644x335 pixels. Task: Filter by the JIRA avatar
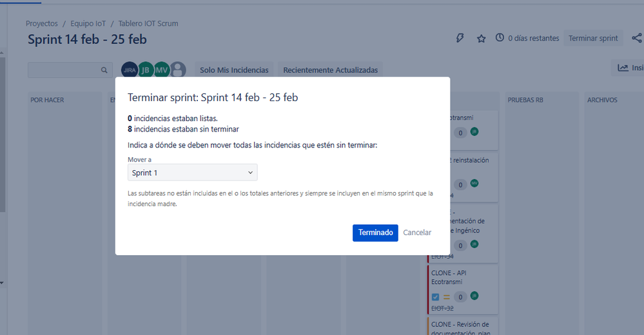click(130, 70)
